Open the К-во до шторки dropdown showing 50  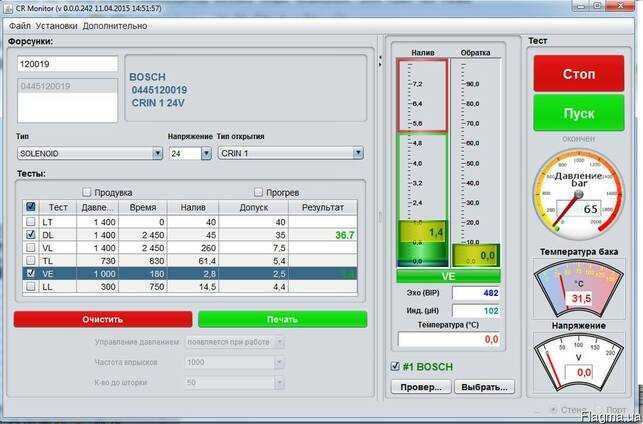pos(235,383)
